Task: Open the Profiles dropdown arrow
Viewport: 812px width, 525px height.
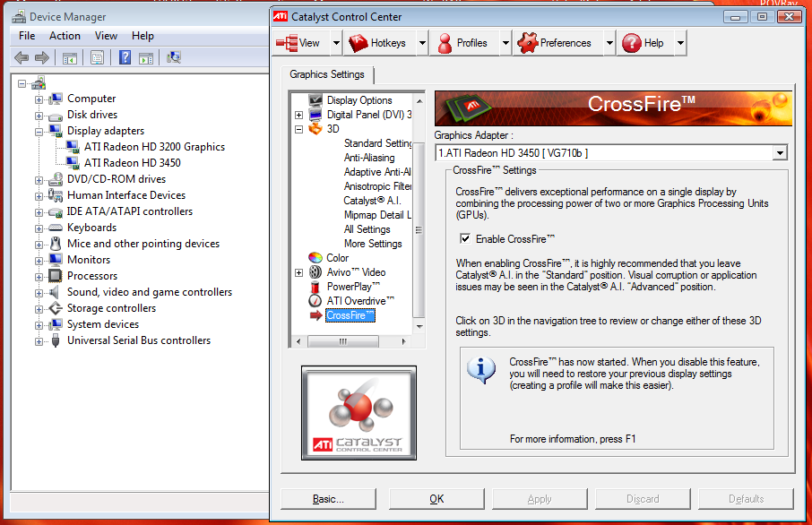Action: pyautogui.click(x=506, y=43)
